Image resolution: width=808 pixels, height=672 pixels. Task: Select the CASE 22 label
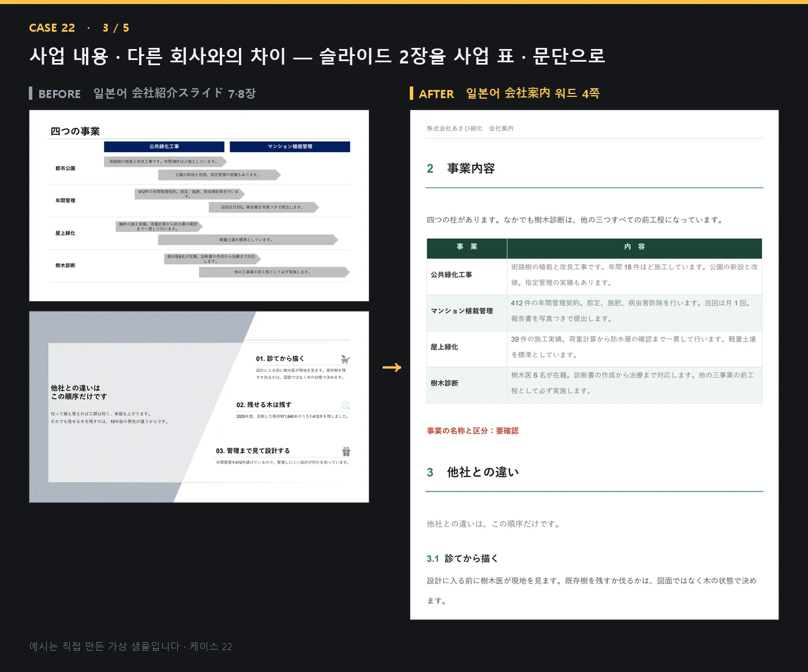pos(52,28)
